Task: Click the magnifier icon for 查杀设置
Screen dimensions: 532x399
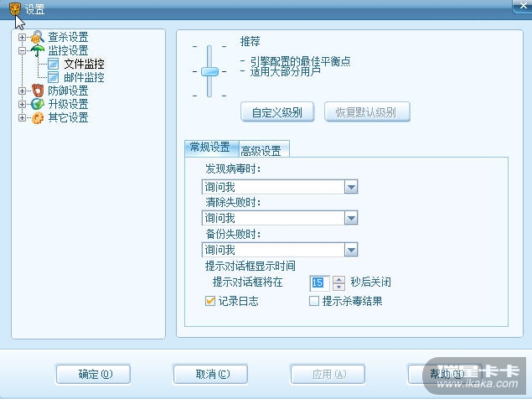Action: (x=38, y=37)
